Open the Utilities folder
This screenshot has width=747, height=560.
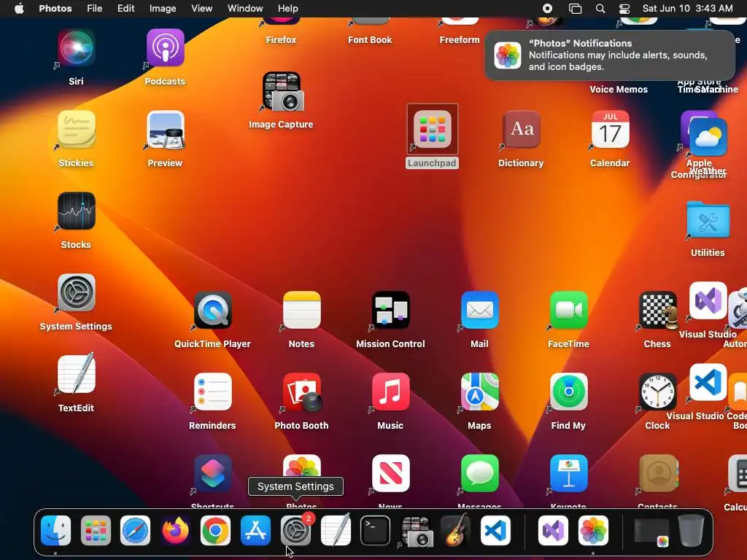point(708,219)
